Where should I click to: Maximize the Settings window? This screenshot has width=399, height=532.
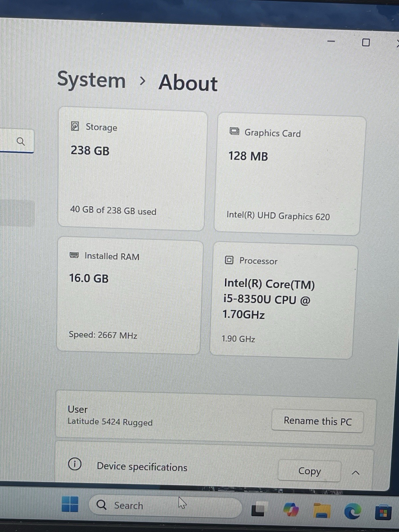click(x=366, y=42)
